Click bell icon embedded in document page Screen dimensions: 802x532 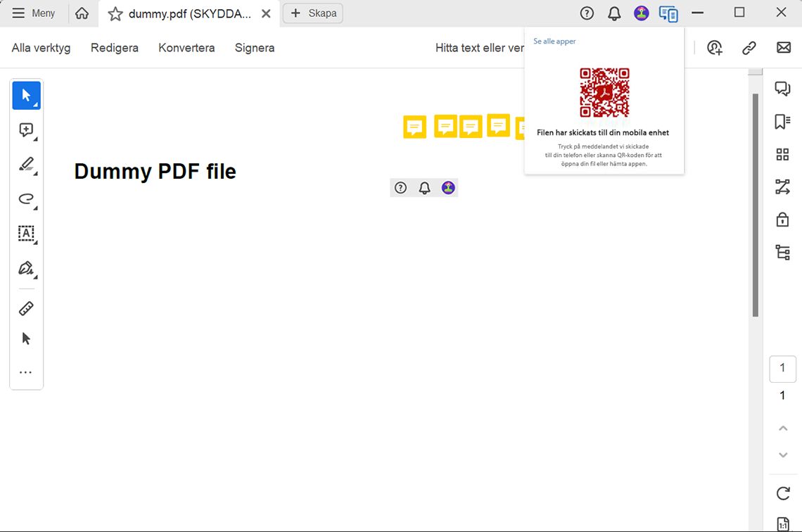tap(424, 188)
